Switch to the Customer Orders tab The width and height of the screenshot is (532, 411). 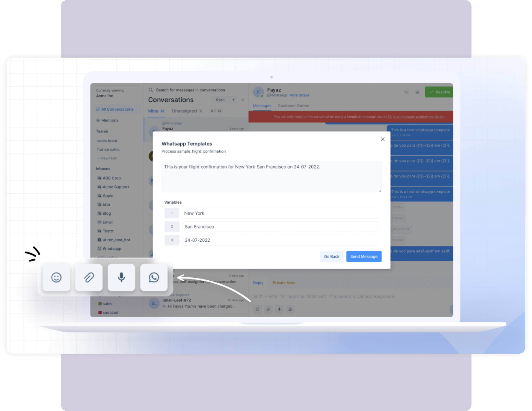[293, 105]
